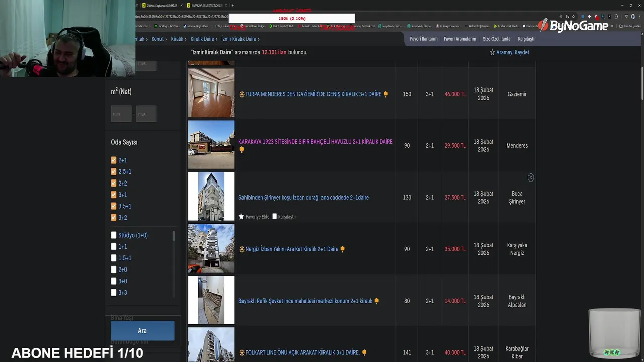Viewport: 644px width, 362px height.
Task: Open the browser profile avatar
Action: [632, 17]
